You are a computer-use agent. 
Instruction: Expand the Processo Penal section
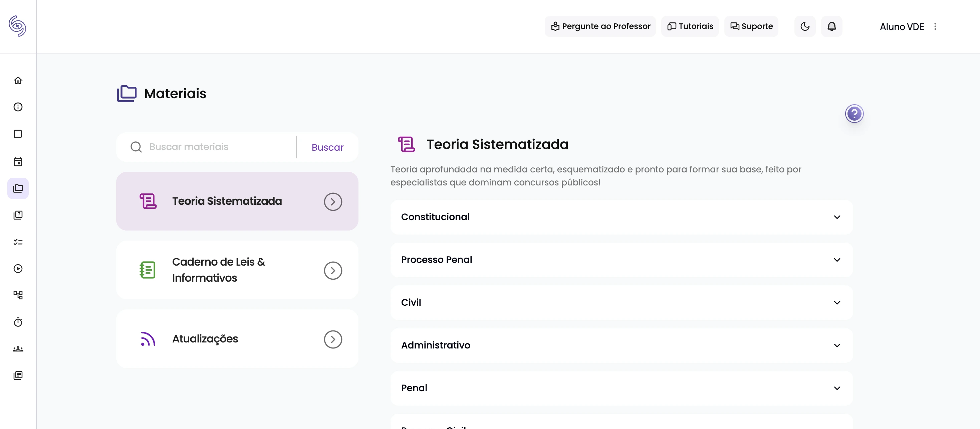click(x=621, y=260)
